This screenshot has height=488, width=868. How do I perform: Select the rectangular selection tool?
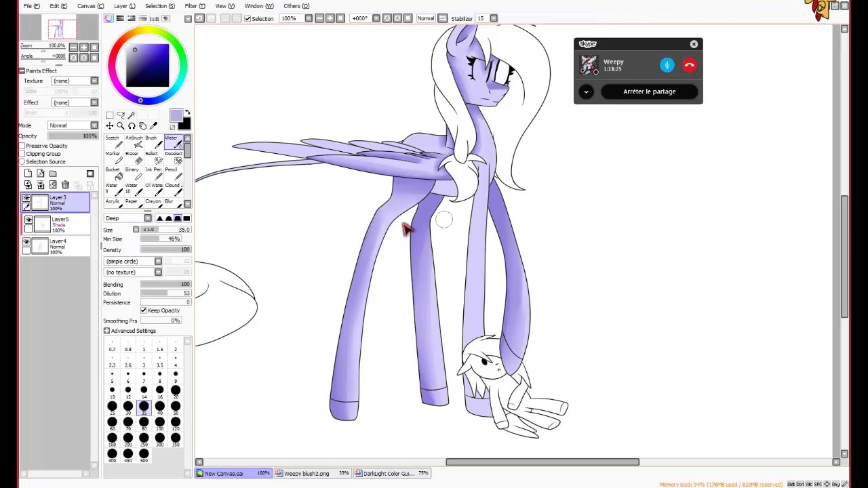[x=110, y=115]
